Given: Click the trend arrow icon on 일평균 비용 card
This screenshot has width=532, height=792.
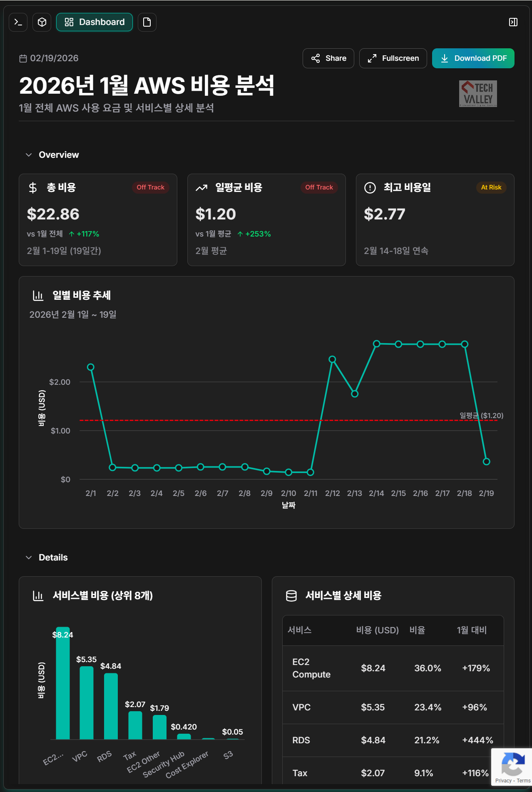Looking at the screenshot, I should tap(201, 188).
